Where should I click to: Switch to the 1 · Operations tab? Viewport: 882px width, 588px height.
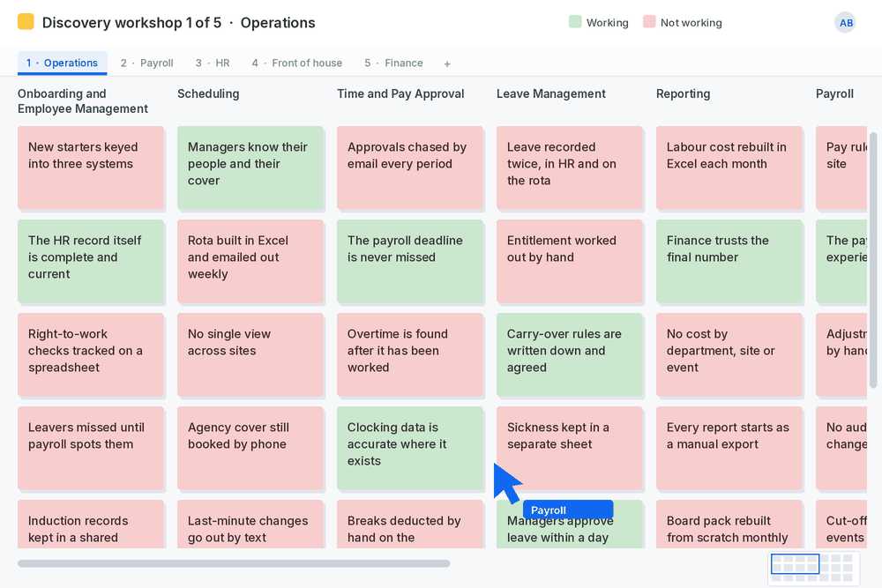tap(62, 63)
